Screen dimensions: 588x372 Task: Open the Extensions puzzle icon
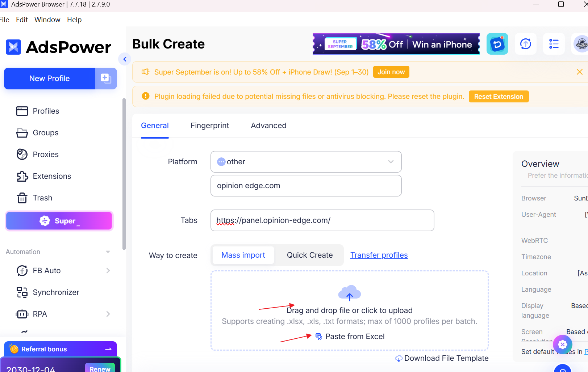[x=22, y=176]
